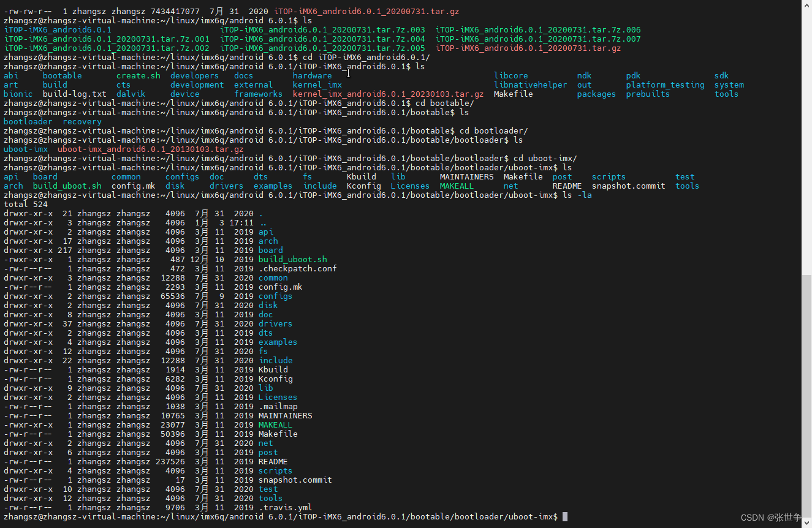Click the 'kernel_imx' directory name
Viewport: 812px width, 528px height.
coord(317,85)
